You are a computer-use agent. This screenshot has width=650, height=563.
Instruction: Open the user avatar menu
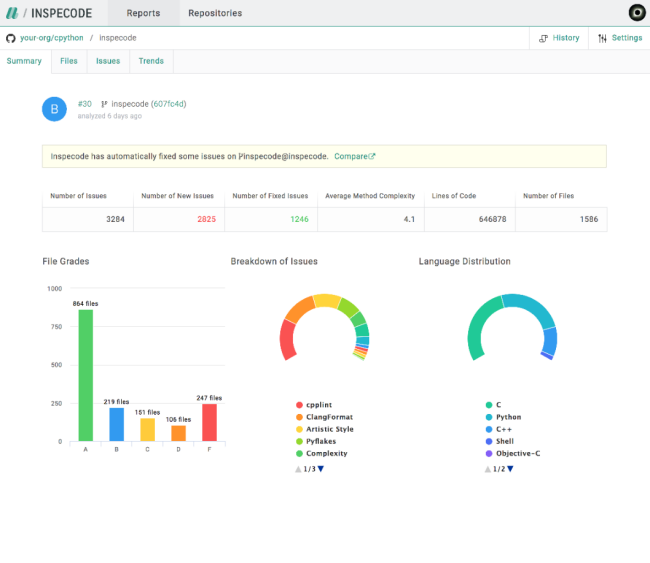[x=637, y=12]
